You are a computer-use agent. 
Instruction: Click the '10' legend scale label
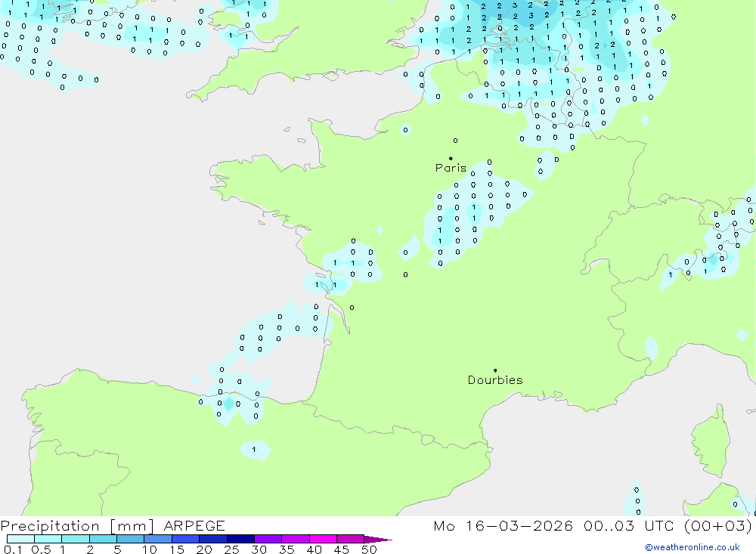click(x=150, y=549)
